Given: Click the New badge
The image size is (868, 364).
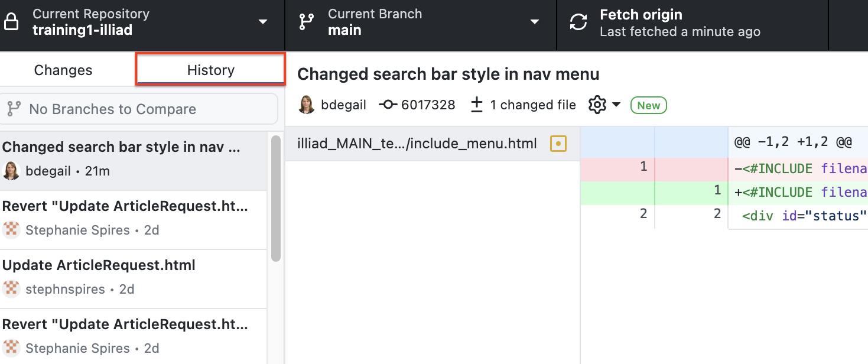Looking at the screenshot, I should pos(648,105).
